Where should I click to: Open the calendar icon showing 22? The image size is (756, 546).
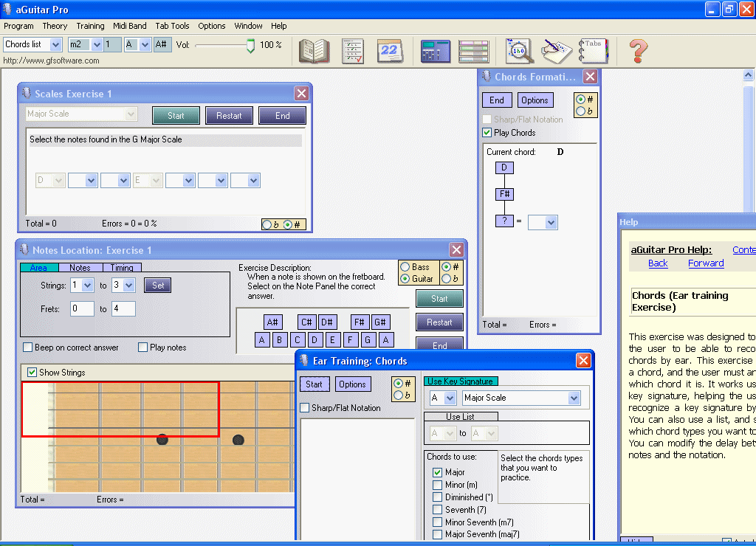point(390,52)
